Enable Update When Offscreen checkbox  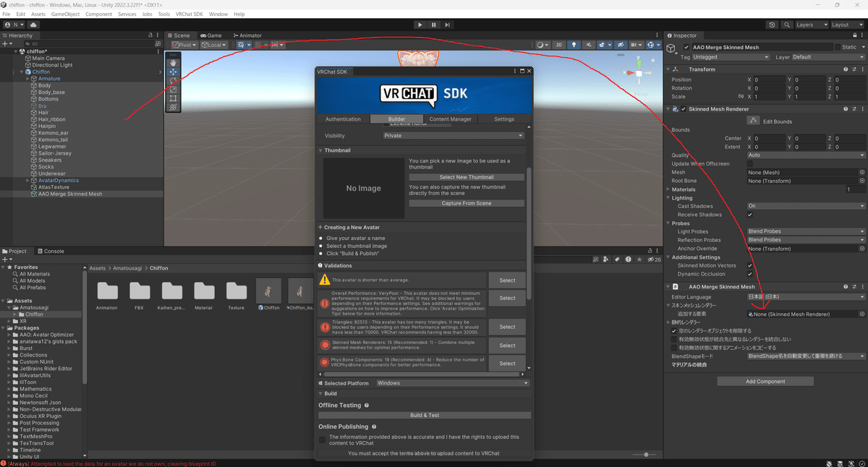coord(749,164)
